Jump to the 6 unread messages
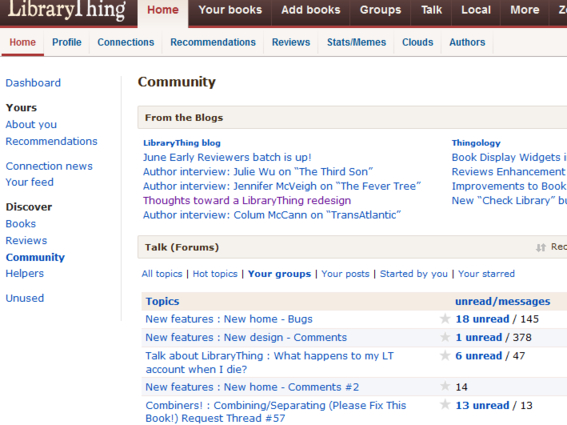The image size is (567, 425). 478,356
